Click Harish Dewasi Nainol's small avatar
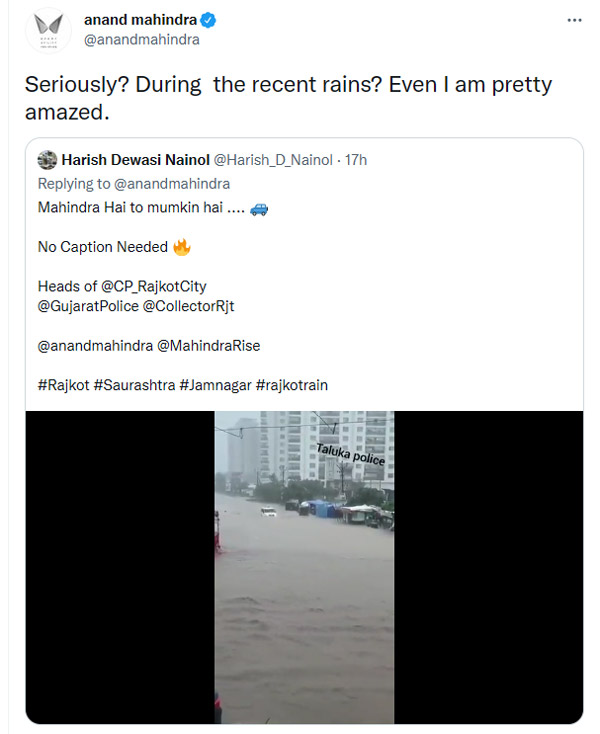 (47, 160)
